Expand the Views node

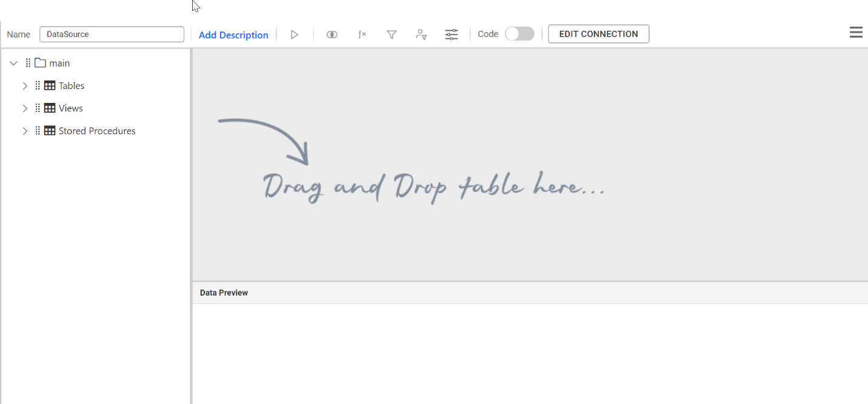[25, 108]
